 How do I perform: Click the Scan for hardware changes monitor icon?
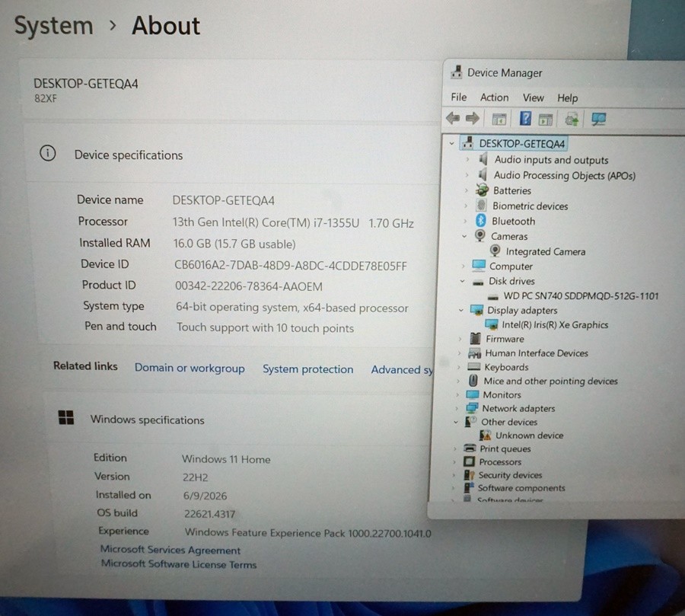tap(598, 120)
